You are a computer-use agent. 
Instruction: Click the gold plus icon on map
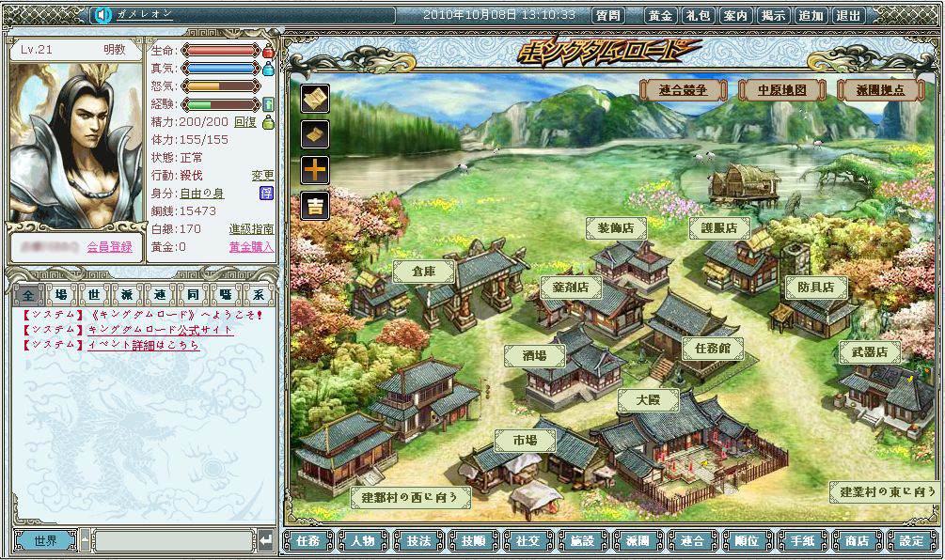coord(315,170)
